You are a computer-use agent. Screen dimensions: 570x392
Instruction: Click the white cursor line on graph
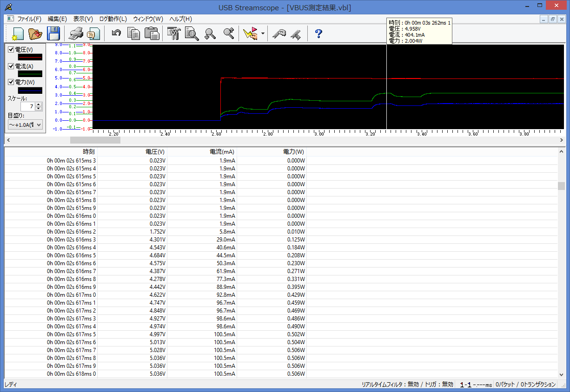coord(386,87)
